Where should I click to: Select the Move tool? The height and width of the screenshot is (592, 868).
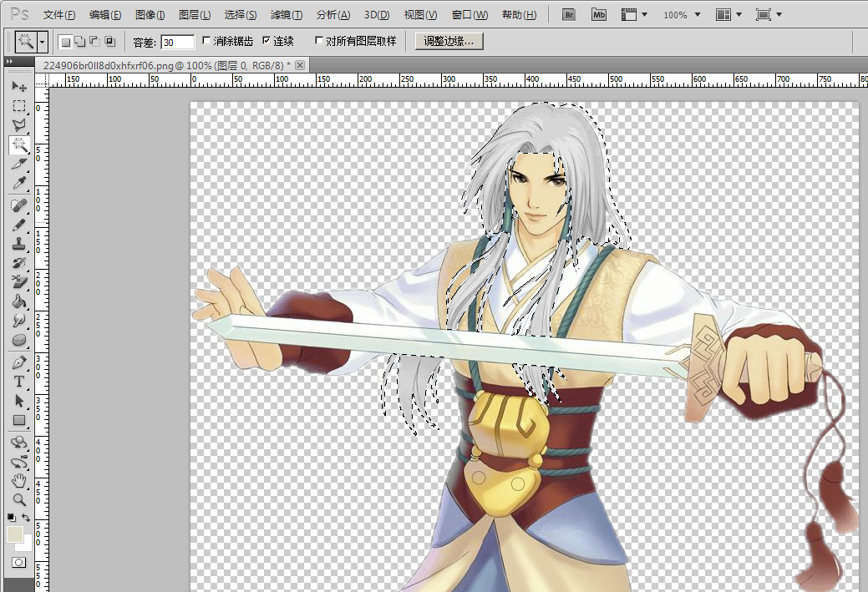[19, 86]
